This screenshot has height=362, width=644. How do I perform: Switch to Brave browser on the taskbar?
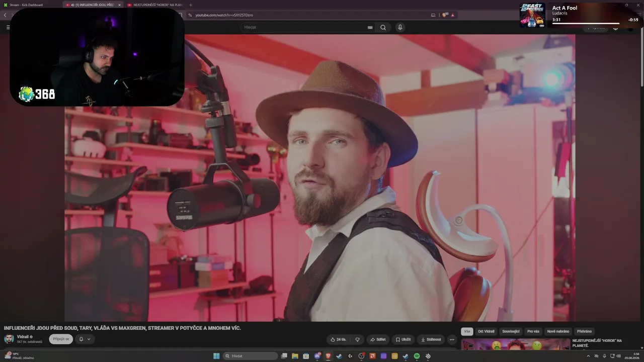point(328,356)
